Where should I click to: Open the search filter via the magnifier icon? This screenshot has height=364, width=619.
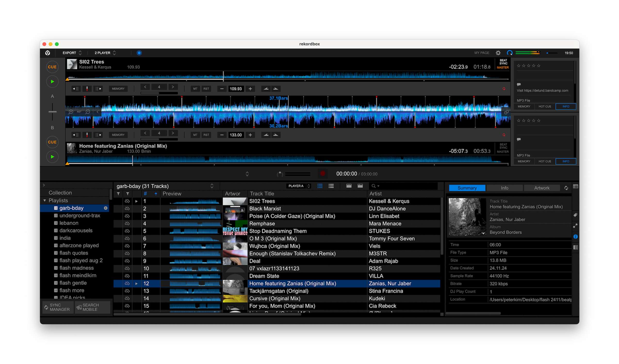coord(374,186)
